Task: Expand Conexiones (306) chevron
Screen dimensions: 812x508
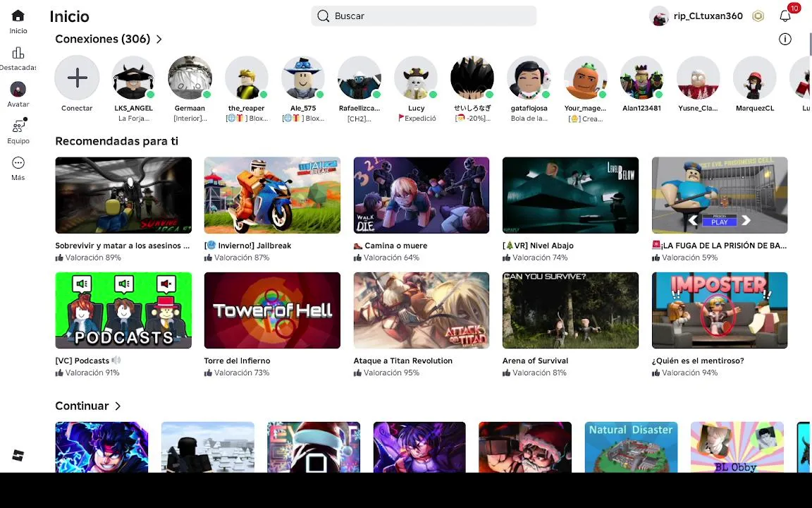Action: [x=159, y=40]
